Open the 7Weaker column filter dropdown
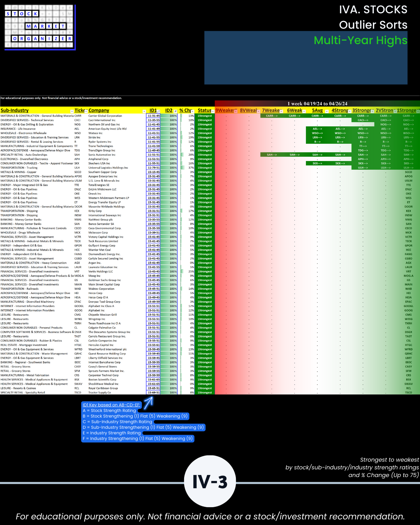 281,111
